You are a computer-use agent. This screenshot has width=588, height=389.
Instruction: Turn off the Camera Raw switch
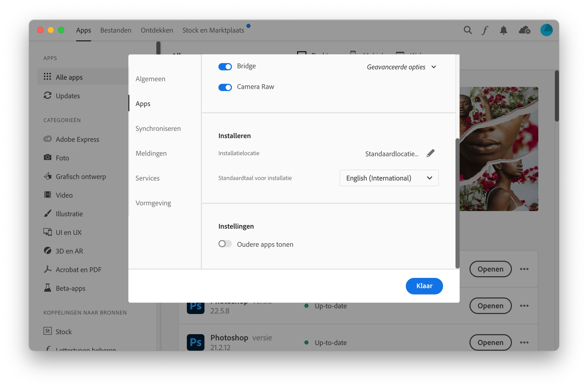pyautogui.click(x=225, y=87)
